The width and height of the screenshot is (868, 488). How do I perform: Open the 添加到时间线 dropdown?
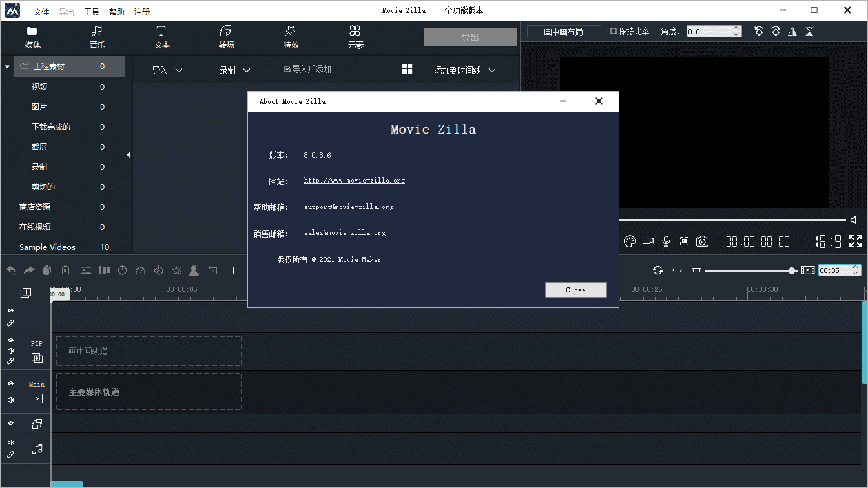[x=464, y=70]
